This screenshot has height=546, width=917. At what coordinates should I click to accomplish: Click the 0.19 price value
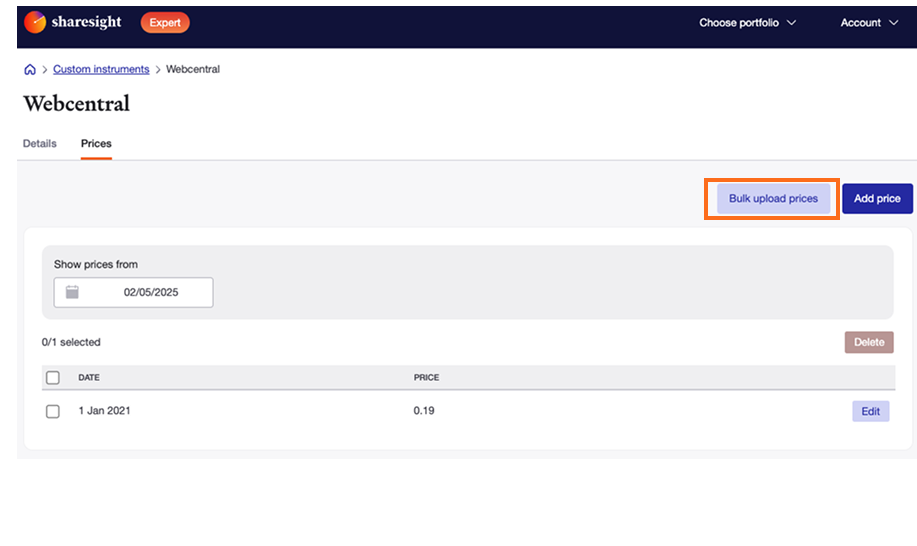click(x=424, y=411)
